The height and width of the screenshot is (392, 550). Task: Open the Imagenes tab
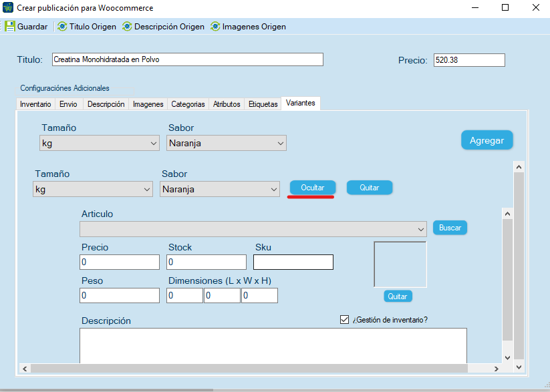point(148,104)
